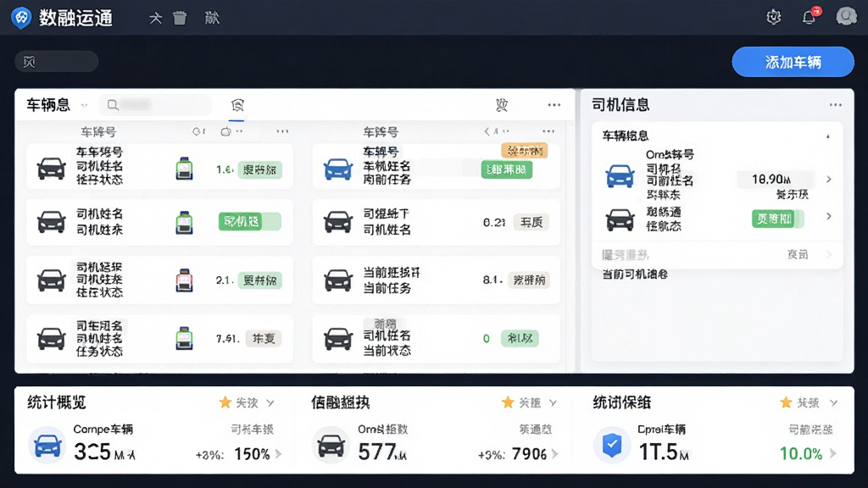Expand the chevron beside the 10.90 value
This screenshot has height=488, width=868.
pyautogui.click(x=829, y=179)
